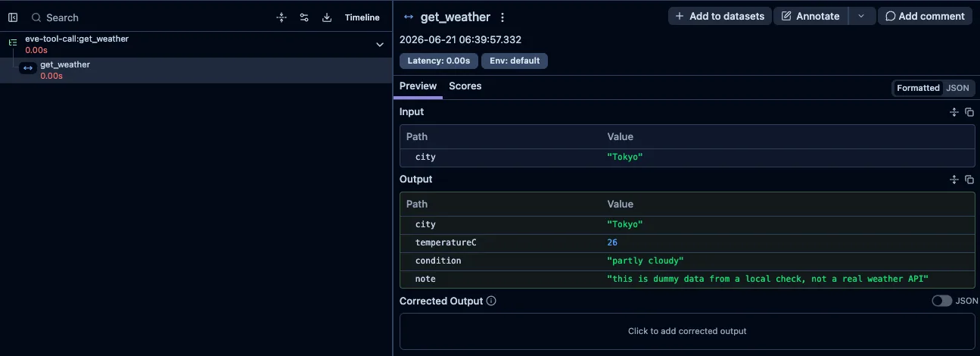Click the info icon next to Corrected Output

[491, 301]
